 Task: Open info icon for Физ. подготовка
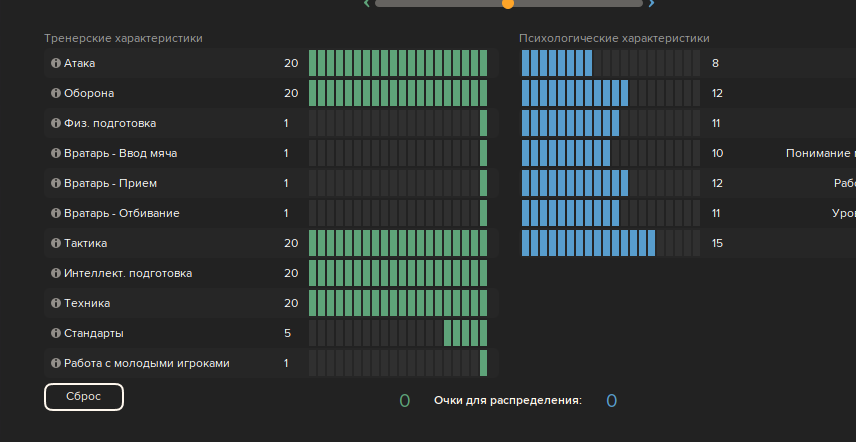[55, 123]
